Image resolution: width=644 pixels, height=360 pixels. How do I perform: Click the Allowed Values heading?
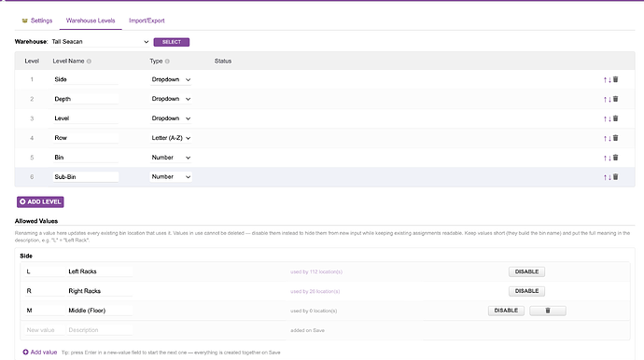(36, 221)
